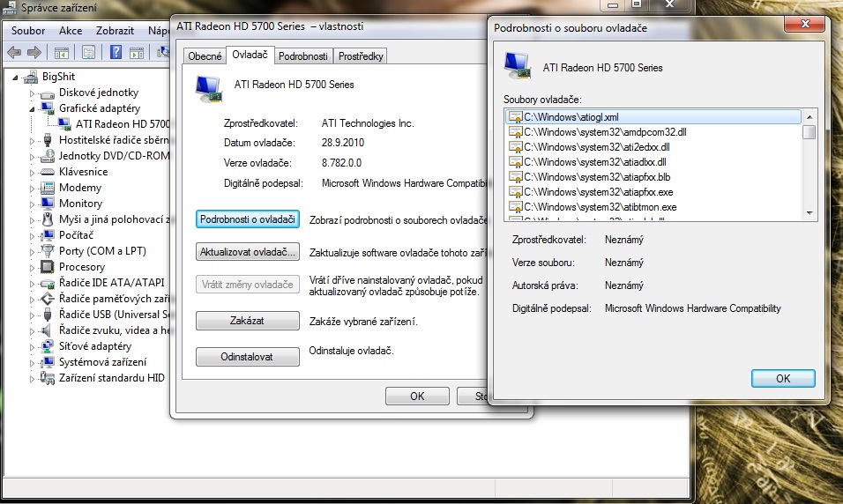Open the Akce menu
Image resolution: width=843 pixels, height=504 pixels.
[x=71, y=31]
